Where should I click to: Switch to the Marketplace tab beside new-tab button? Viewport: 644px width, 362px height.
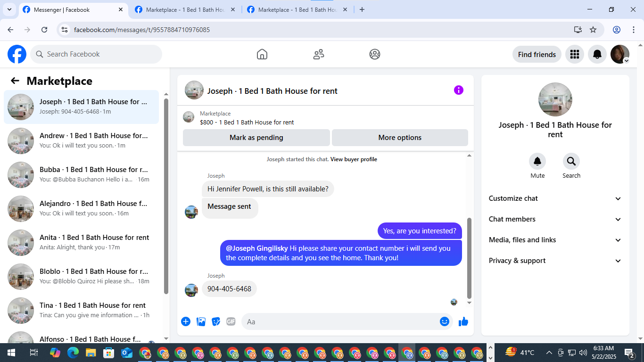[x=297, y=10]
